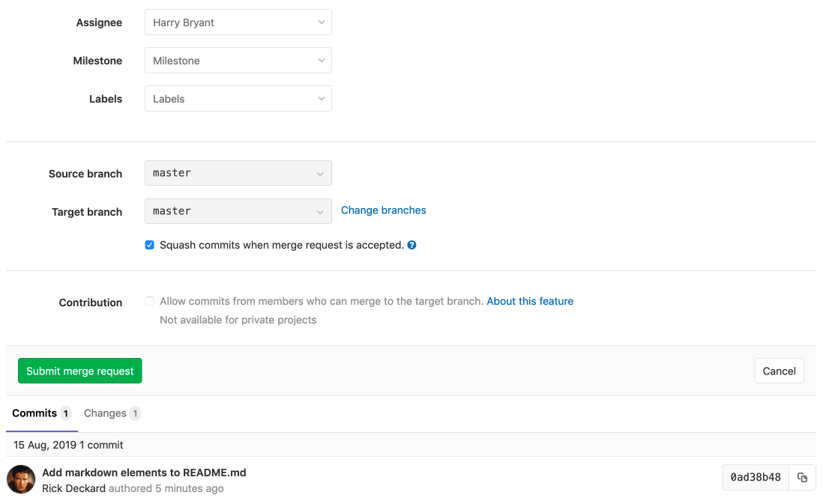Open the About this feature link
The height and width of the screenshot is (504, 823).
coord(530,301)
